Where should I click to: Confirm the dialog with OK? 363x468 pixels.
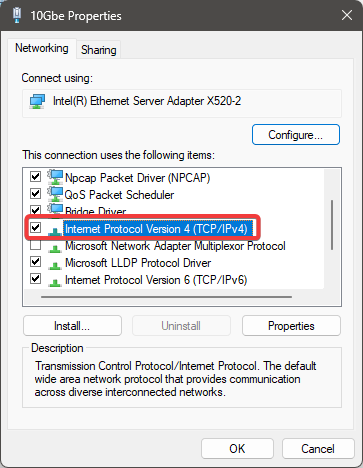click(x=237, y=449)
